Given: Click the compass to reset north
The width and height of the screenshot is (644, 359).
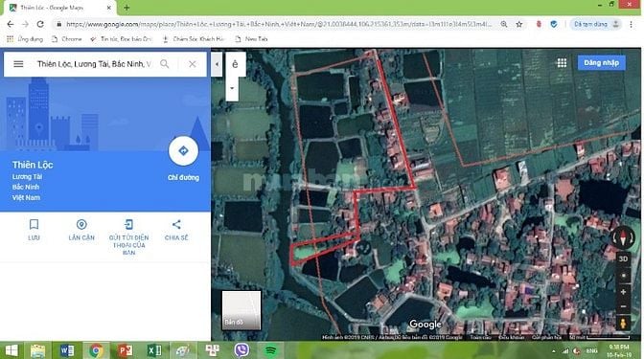Looking at the screenshot, I should (x=623, y=238).
